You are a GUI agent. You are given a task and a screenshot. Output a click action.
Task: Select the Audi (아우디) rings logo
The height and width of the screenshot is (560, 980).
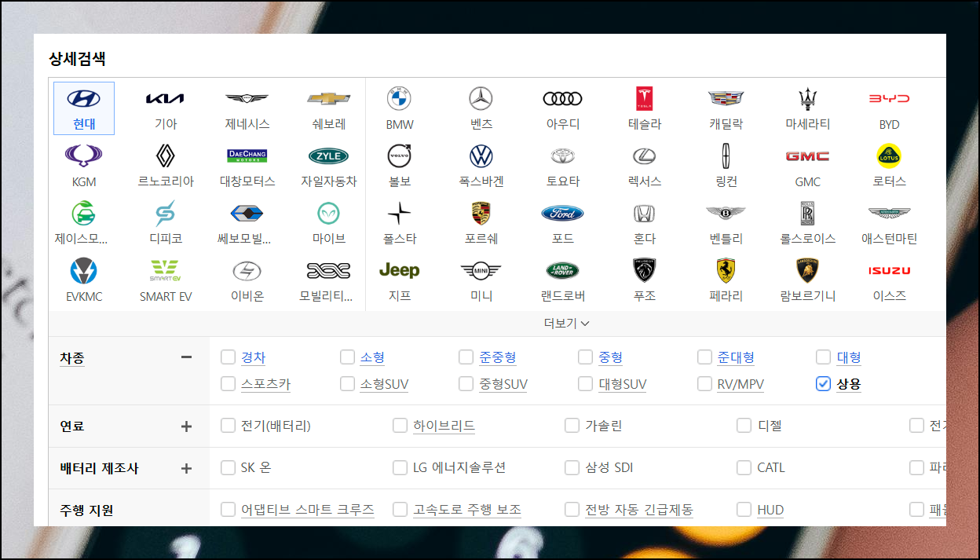point(563,99)
